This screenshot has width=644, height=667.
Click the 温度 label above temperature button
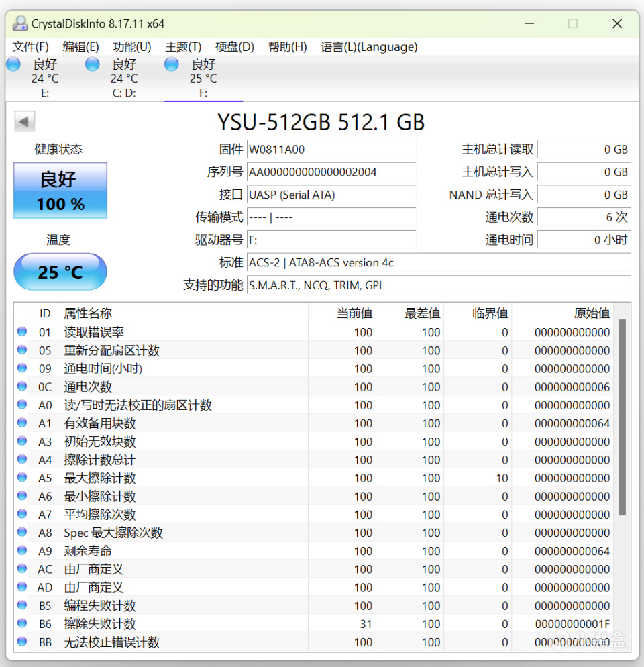(x=58, y=240)
